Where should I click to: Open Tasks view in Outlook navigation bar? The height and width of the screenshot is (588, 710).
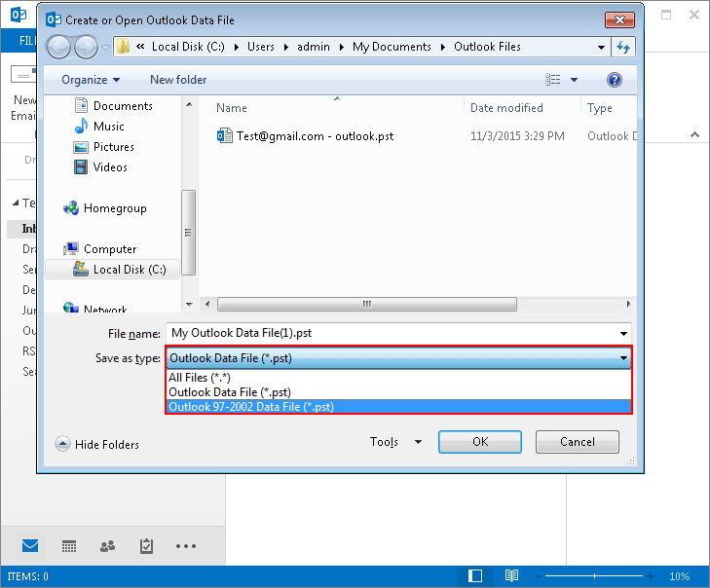coord(146,546)
